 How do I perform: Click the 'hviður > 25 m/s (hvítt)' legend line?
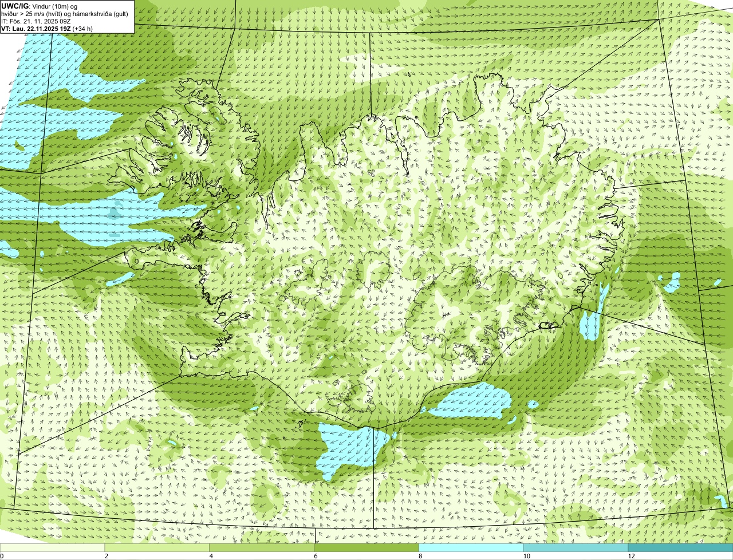(x=65, y=13)
